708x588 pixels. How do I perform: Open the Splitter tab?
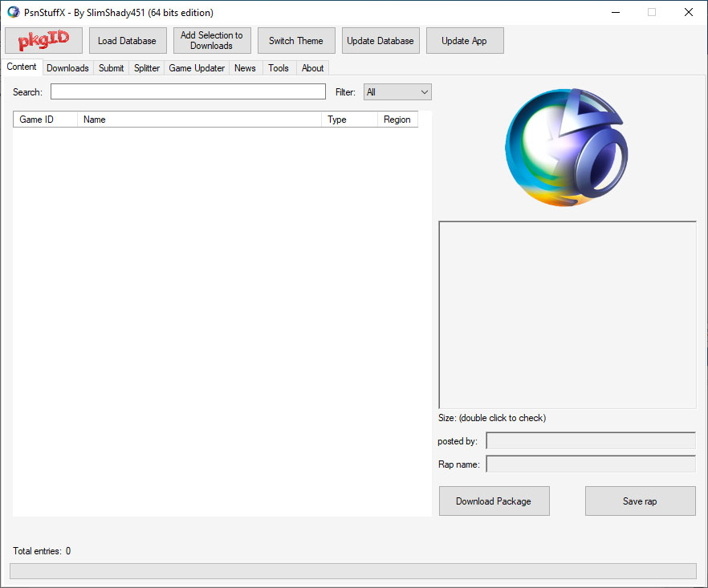(147, 68)
